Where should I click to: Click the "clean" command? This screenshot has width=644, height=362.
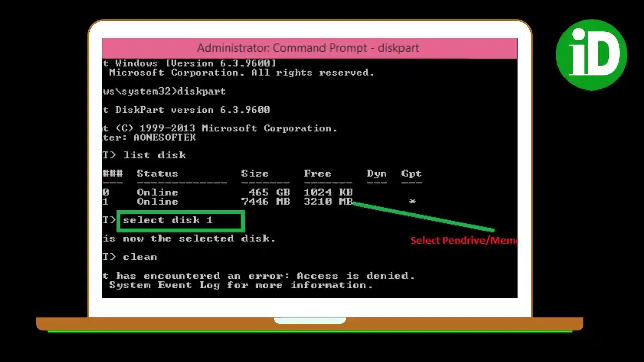(x=140, y=257)
